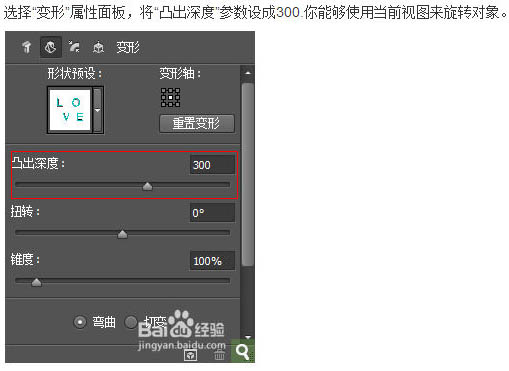Expand the shape preset dropdown arrow
Screen dimensions: 509x371
point(98,110)
